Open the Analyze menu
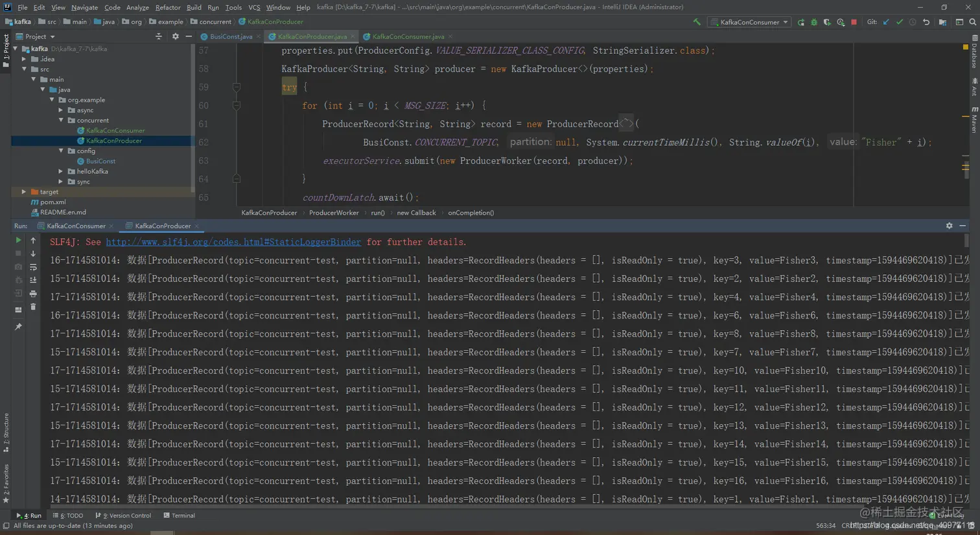The width and height of the screenshot is (980, 535). 137,7
